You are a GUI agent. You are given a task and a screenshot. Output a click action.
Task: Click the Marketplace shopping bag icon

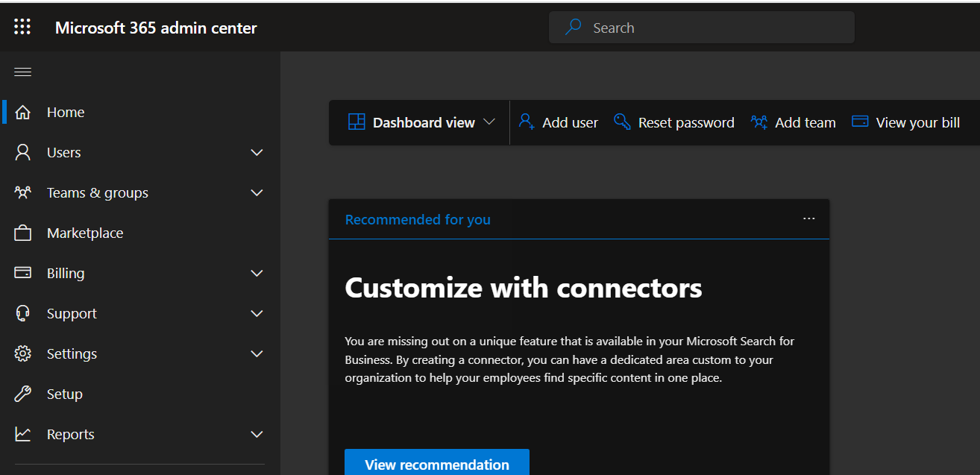point(23,233)
